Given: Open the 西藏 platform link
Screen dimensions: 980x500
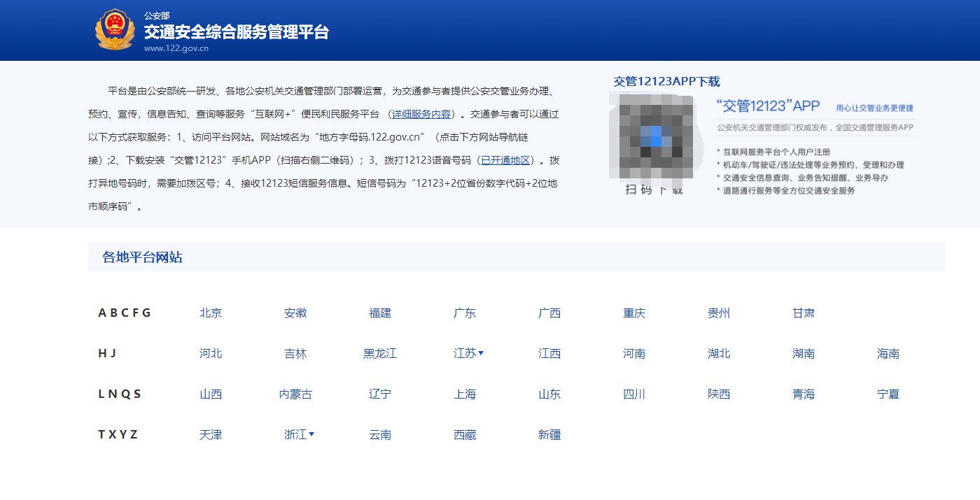Looking at the screenshot, I should (x=464, y=434).
